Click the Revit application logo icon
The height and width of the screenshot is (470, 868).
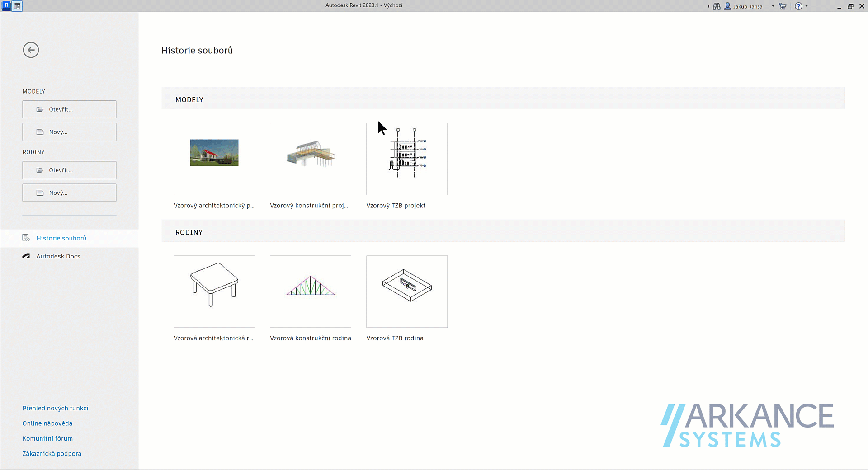(x=6, y=6)
